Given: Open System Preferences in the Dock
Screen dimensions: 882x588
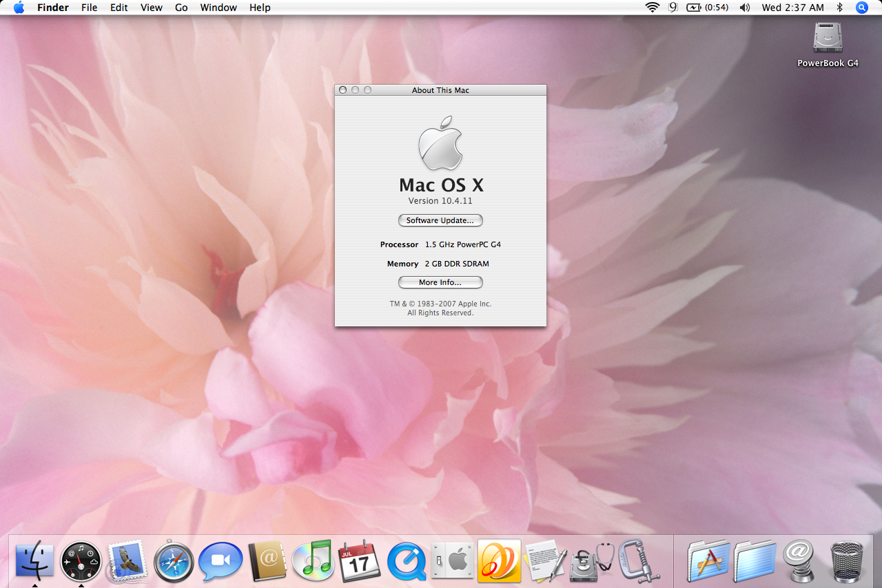Looking at the screenshot, I should point(452,562).
